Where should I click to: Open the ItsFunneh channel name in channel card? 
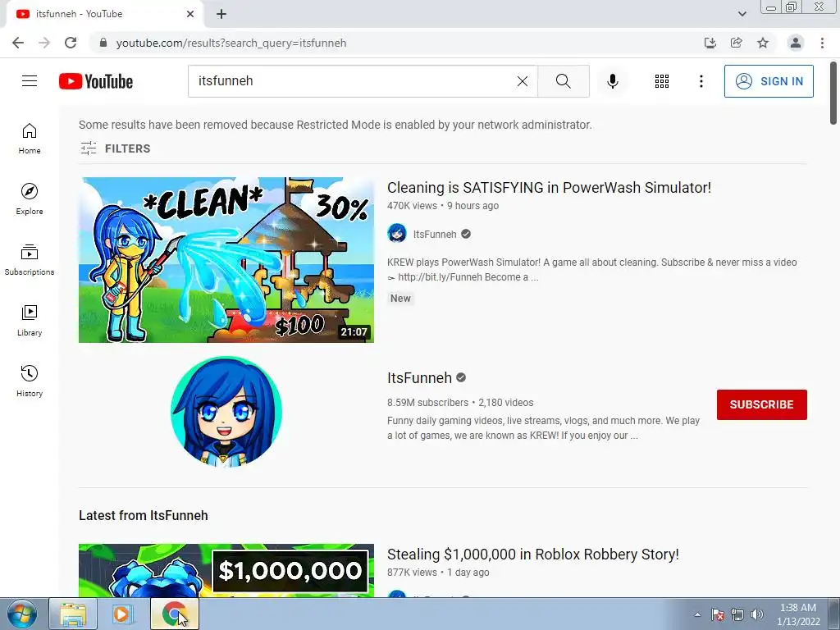[419, 377]
